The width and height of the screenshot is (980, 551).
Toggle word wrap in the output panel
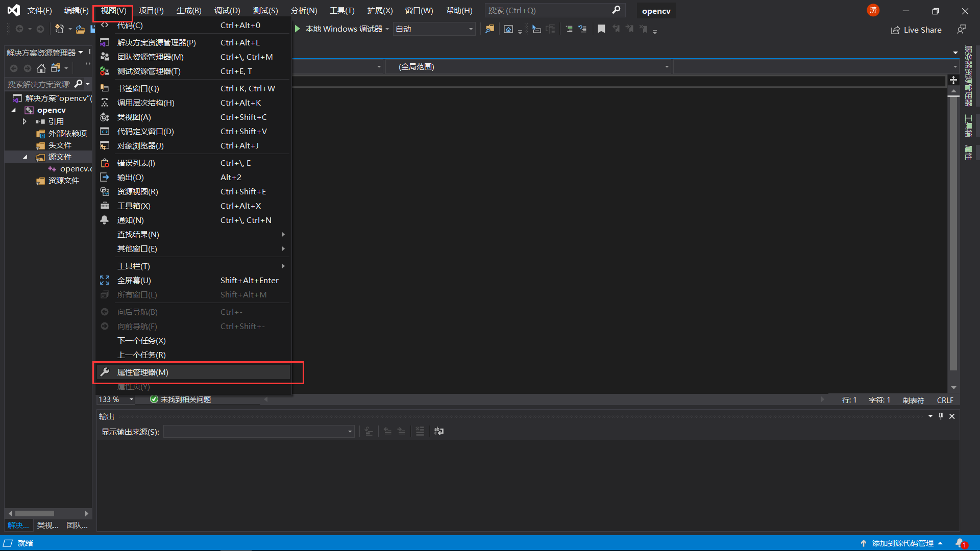click(x=438, y=431)
